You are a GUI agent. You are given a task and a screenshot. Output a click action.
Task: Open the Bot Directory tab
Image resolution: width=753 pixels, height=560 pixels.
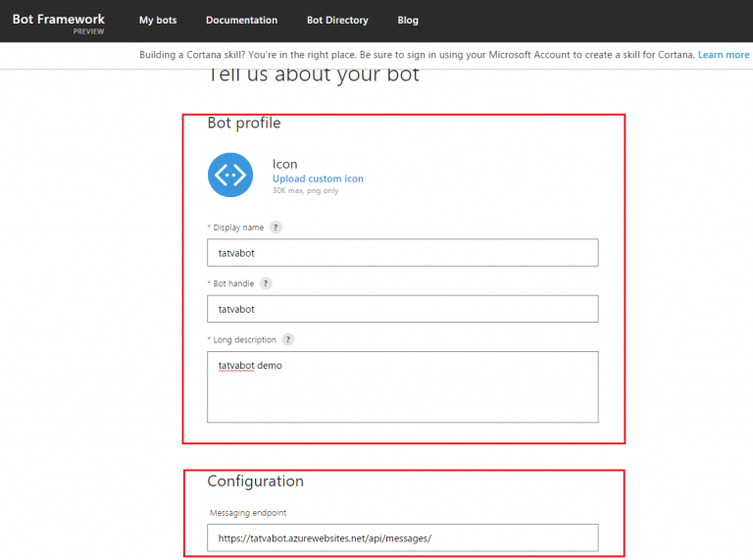[x=337, y=21]
